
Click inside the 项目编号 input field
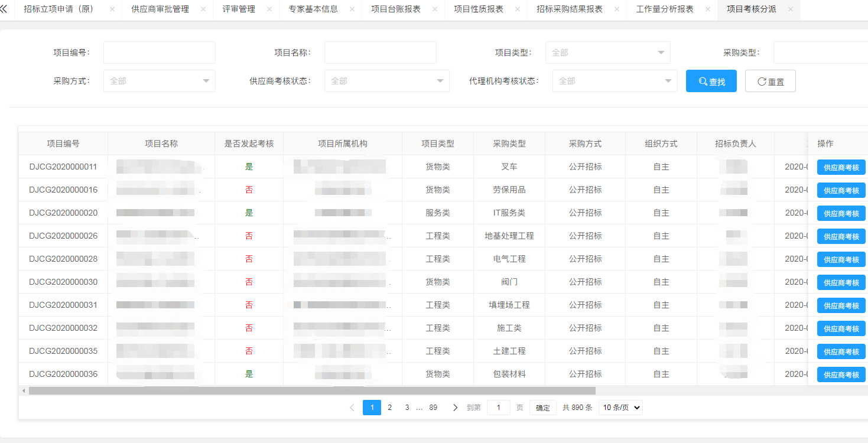tap(158, 52)
